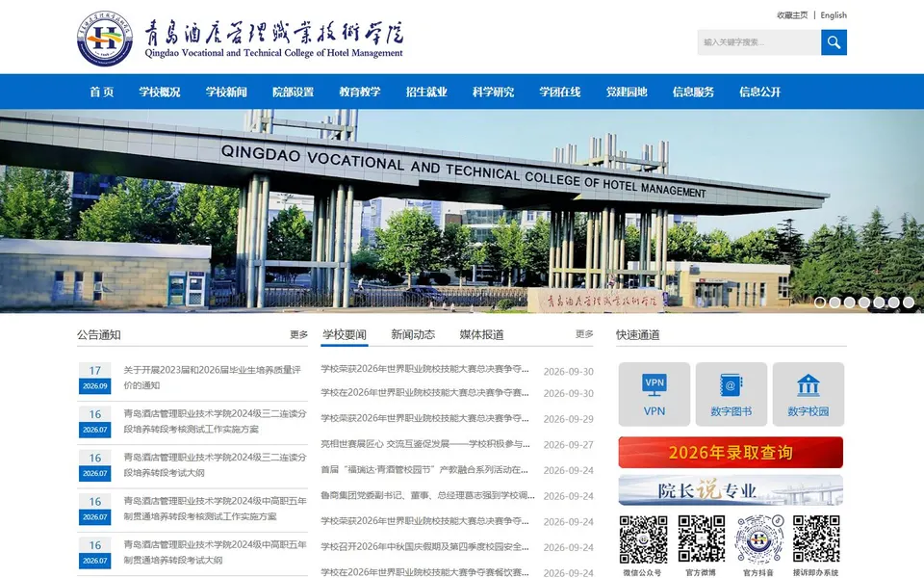Click the 2026-09-27 date text
The height and width of the screenshot is (578, 924).
(x=568, y=445)
